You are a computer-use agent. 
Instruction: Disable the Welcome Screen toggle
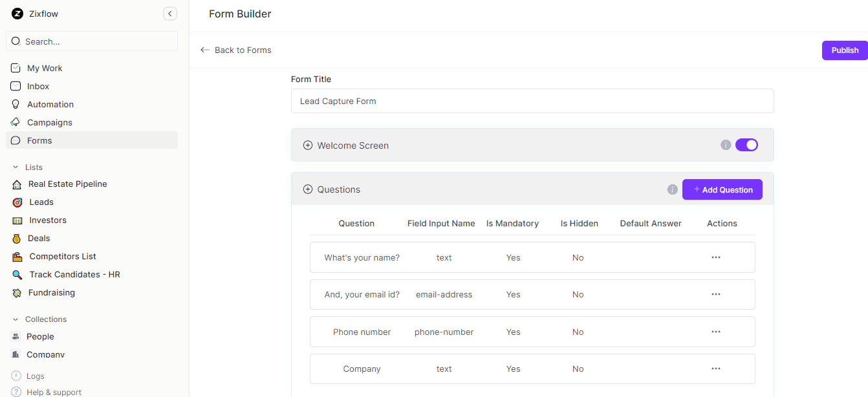[x=746, y=145]
